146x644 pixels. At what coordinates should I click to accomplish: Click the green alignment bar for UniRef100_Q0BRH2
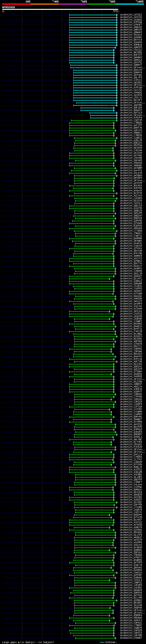92,550
